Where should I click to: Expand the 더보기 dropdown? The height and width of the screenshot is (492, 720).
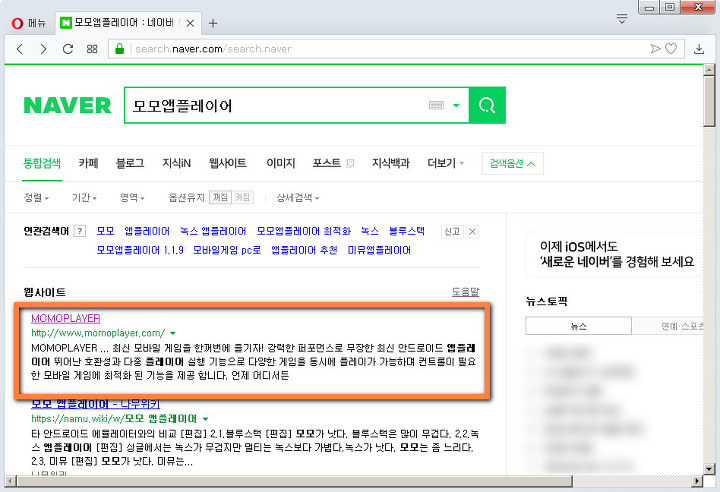point(445,163)
